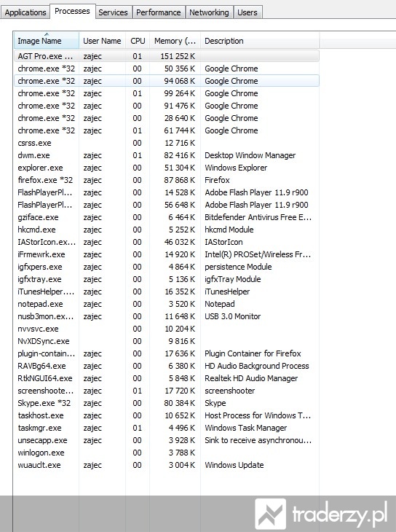Sort by the CPU column header

click(138, 41)
